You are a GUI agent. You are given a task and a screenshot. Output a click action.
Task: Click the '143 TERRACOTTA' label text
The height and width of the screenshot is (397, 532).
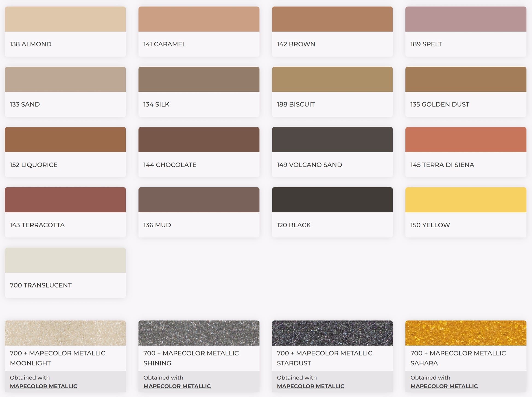[x=37, y=225]
